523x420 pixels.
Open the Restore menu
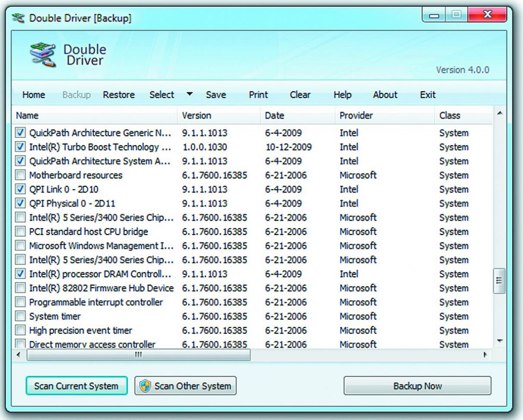pos(119,95)
